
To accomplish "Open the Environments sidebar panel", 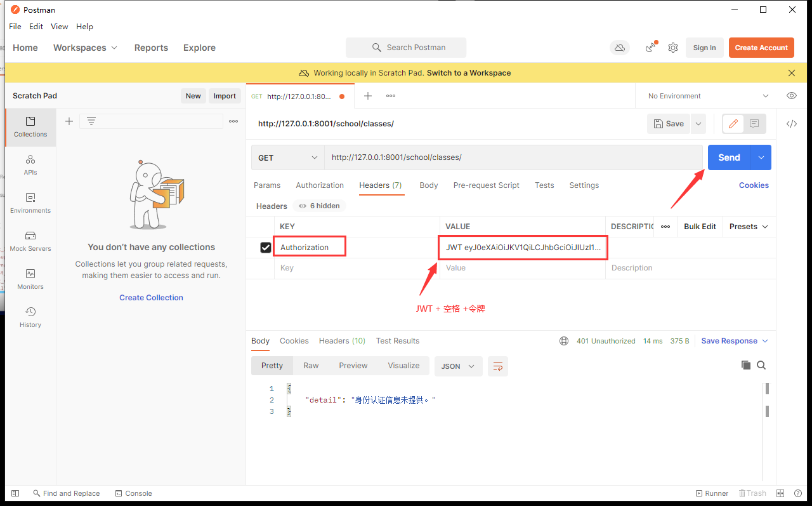I will pos(30,203).
